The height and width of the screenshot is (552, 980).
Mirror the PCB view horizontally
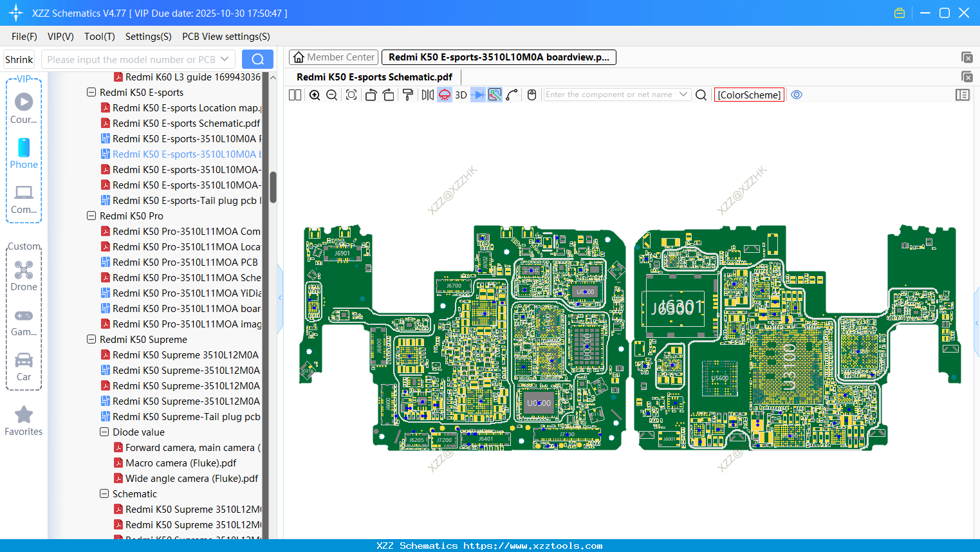coord(427,94)
